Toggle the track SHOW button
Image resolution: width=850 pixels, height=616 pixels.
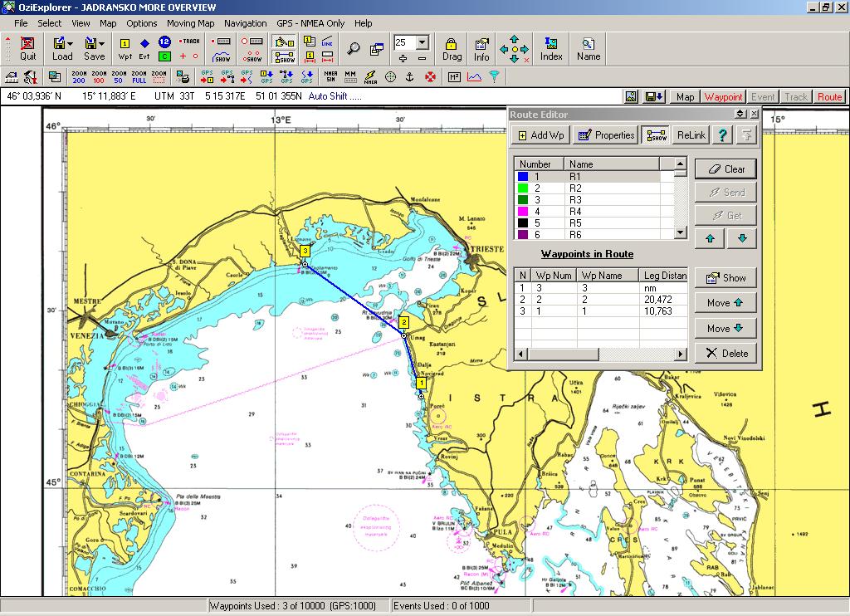point(222,56)
